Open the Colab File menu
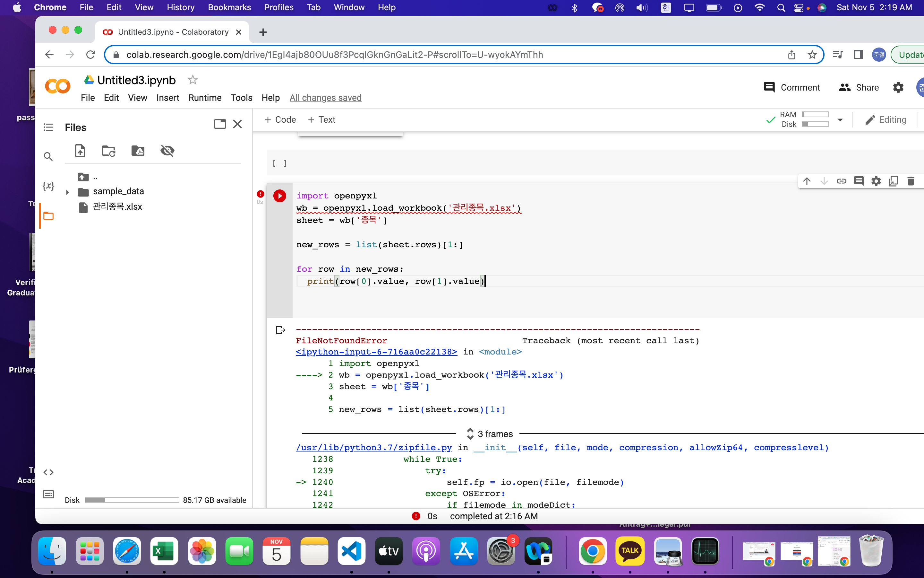The height and width of the screenshot is (578, 924). pos(88,98)
